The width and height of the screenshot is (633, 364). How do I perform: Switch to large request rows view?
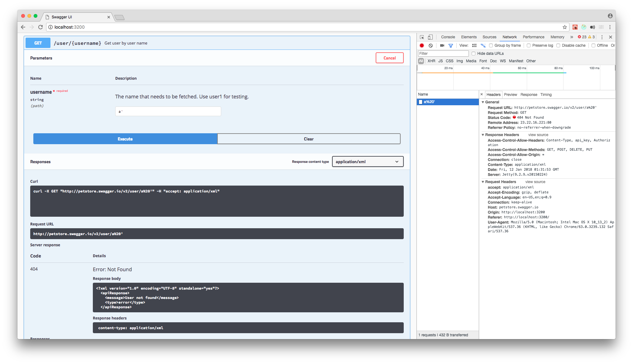[474, 45]
